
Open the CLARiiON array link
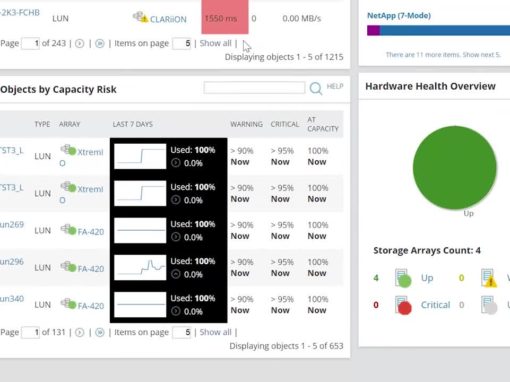click(168, 19)
